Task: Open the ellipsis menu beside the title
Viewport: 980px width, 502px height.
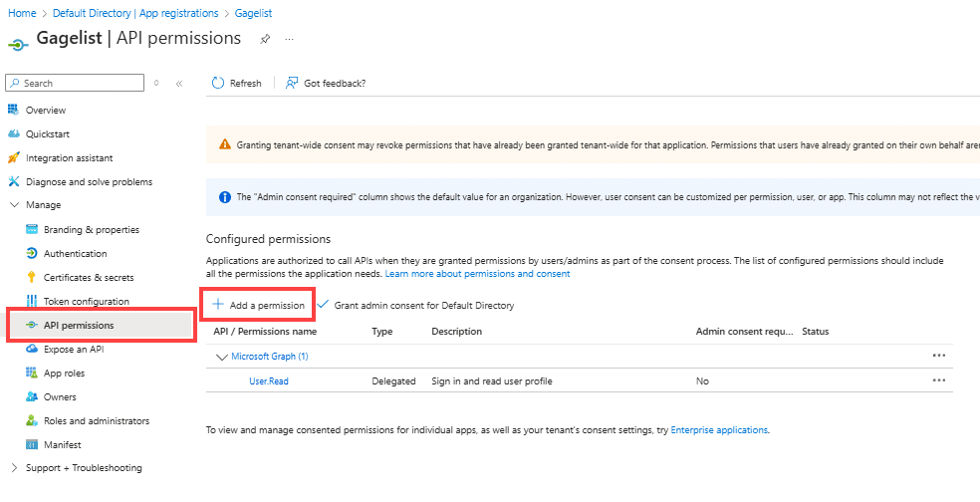Action: click(x=290, y=39)
